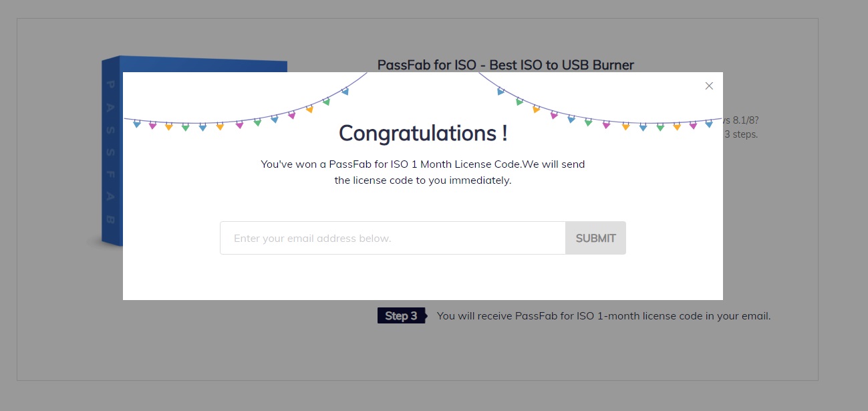
Task: Click the Step 3 license code description text
Action: click(x=603, y=316)
